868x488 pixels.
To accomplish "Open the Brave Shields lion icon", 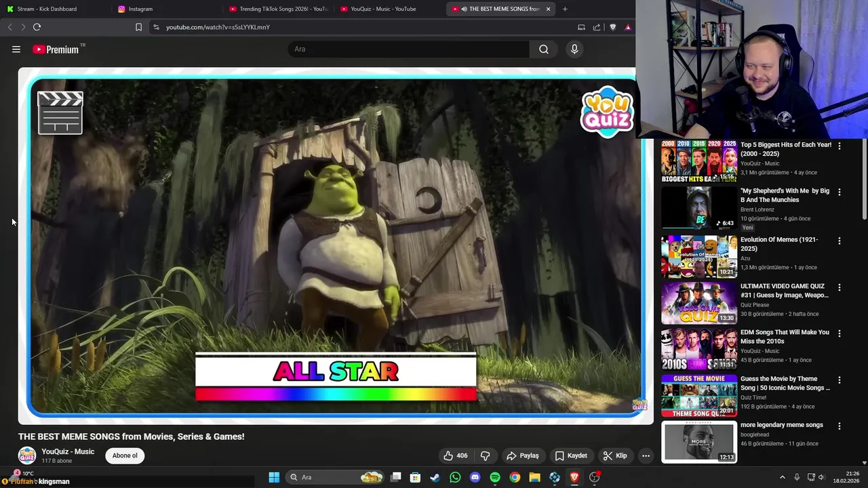I will [x=613, y=27].
